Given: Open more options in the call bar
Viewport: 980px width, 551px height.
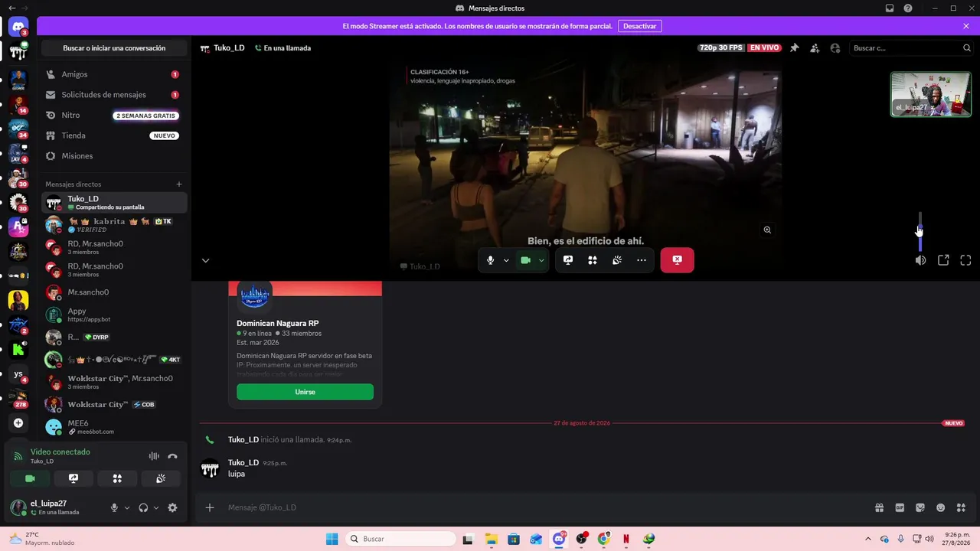Looking at the screenshot, I should pyautogui.click(x=642, y=260).
